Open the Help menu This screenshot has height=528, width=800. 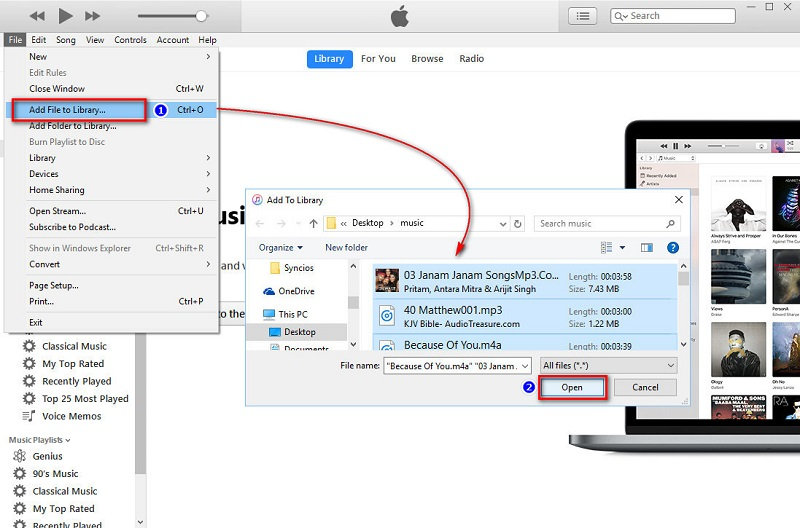click(207, 40)
